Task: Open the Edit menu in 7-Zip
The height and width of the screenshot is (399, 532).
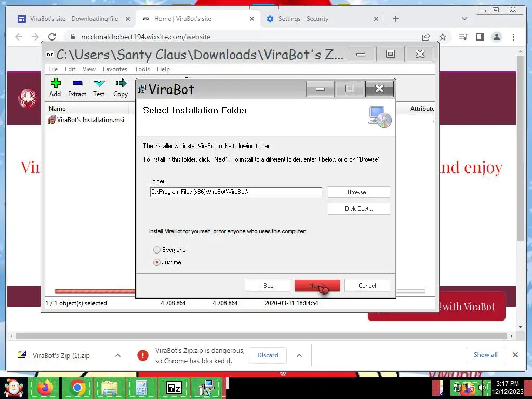Action: tap(70, 69)
